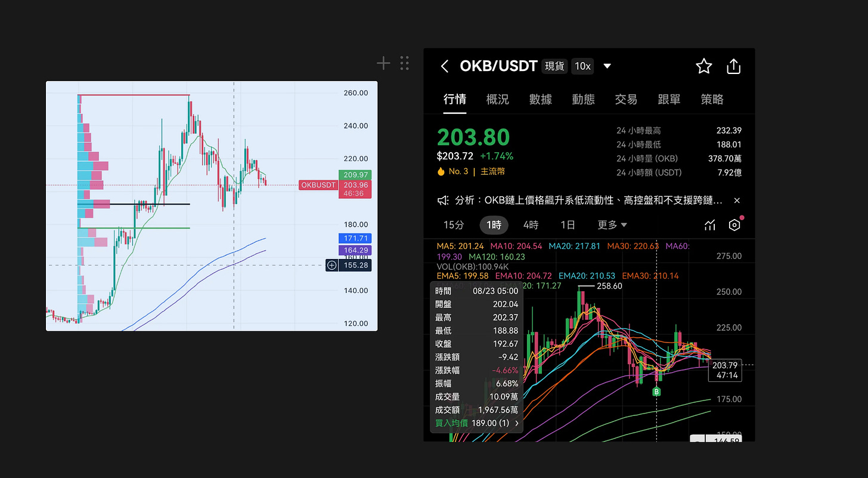Click the EMA5: 199.58 indicator label
Screen dimensions: 868x478
point(463,276)
